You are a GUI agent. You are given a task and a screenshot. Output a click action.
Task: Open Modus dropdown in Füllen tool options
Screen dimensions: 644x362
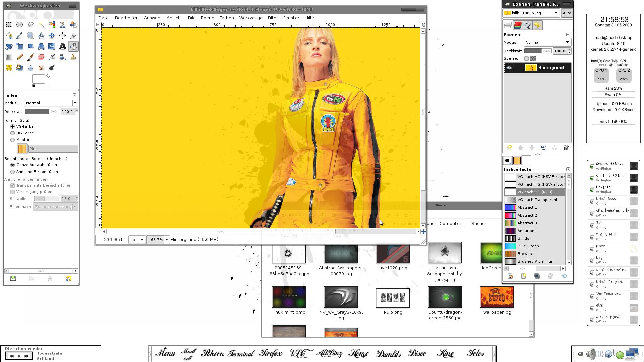coord(51,103)
